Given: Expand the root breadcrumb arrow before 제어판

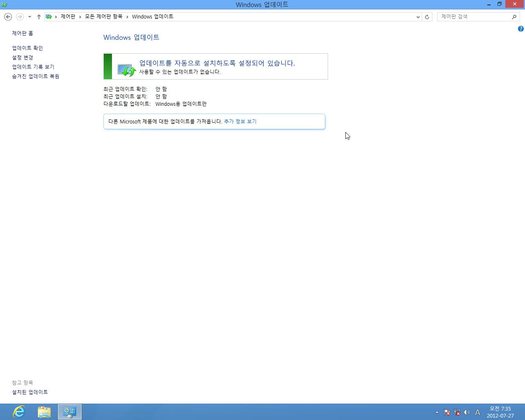Looking at the screenshot, I should point(56,17).
